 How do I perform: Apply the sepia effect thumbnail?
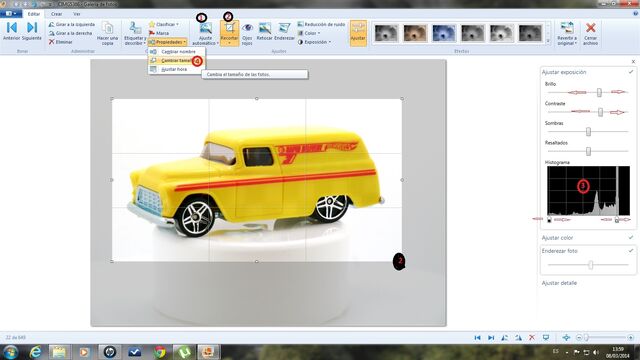click(415, 33)
